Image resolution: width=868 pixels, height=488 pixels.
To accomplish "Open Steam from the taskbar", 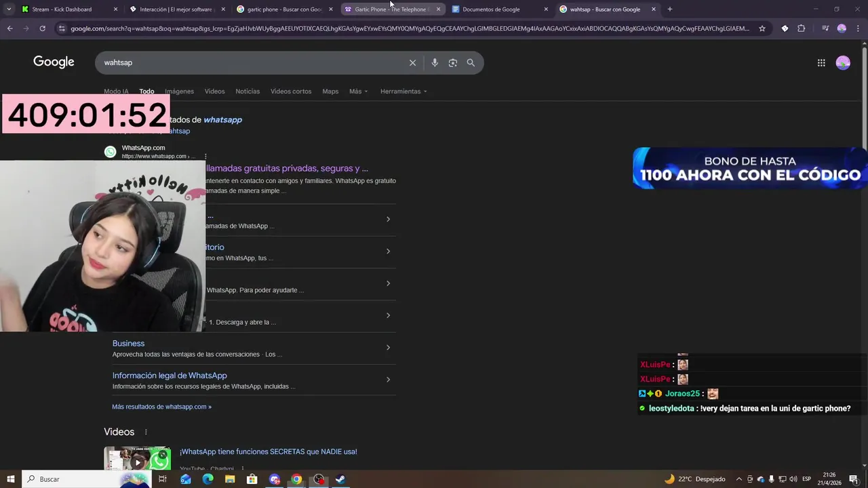I will click(340, 479).
